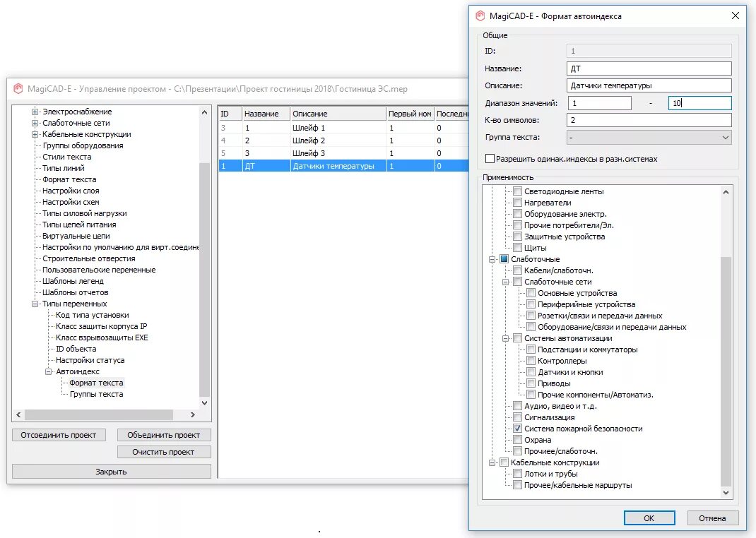Select the Шлейф 2 table row

pos(343,141)
